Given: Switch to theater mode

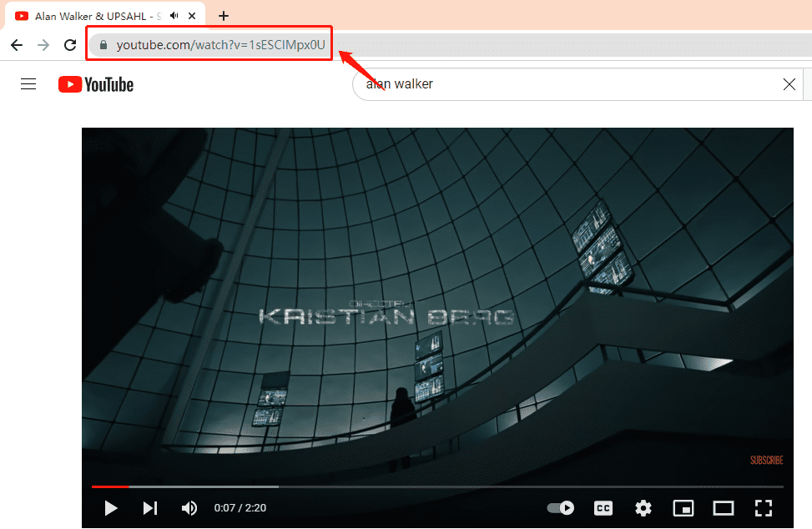Looking at the screenshot, I should pos(723,507).
